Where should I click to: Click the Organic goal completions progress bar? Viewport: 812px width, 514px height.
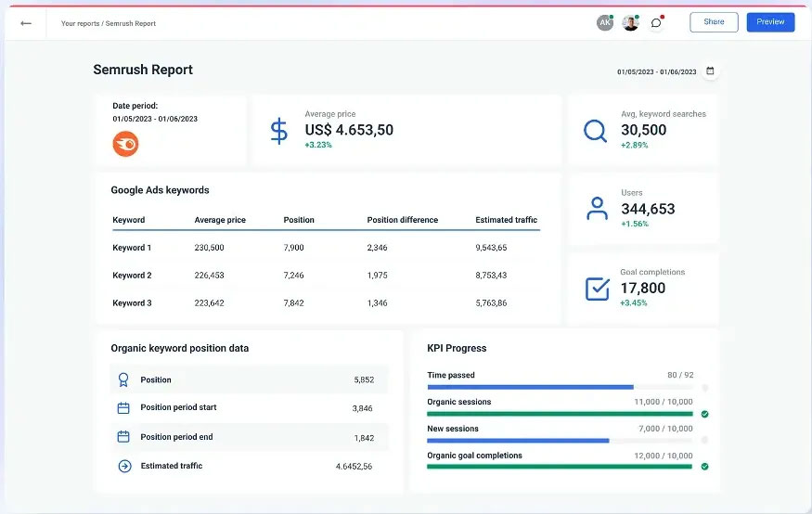560,467
